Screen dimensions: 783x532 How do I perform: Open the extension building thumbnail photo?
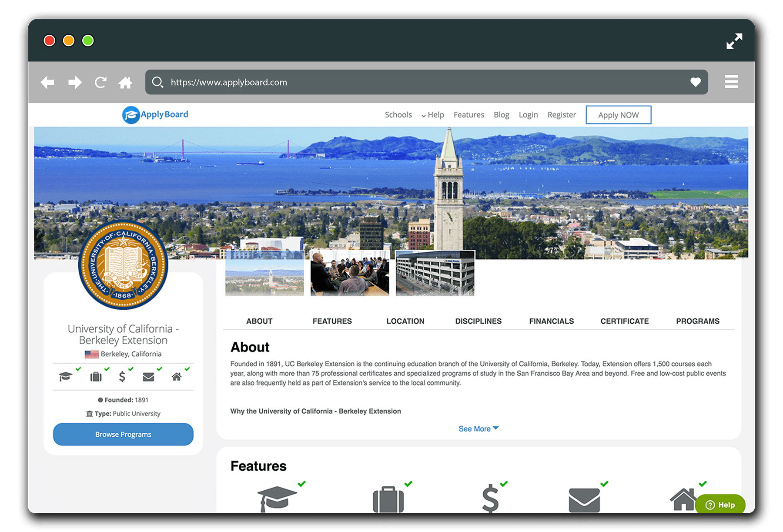coord(435,273)
